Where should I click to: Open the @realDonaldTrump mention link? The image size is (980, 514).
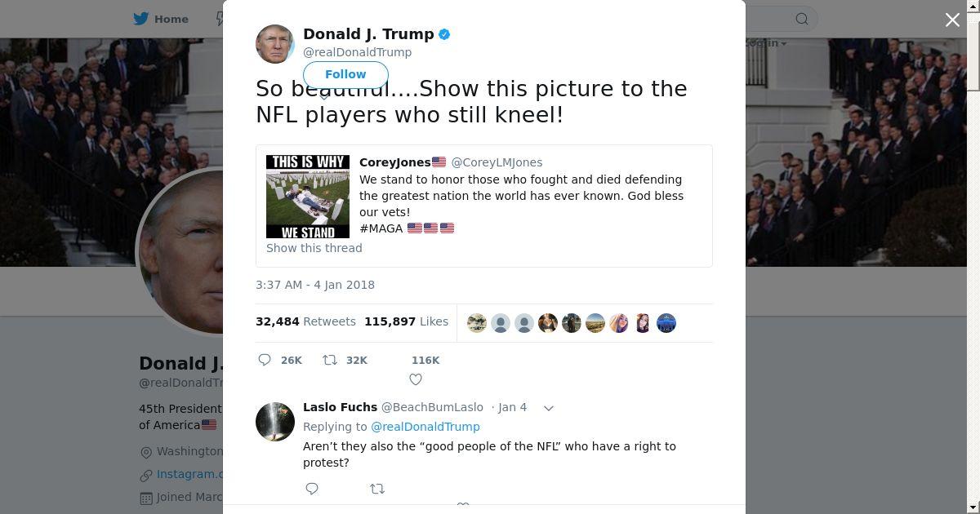tap(425, 427)
